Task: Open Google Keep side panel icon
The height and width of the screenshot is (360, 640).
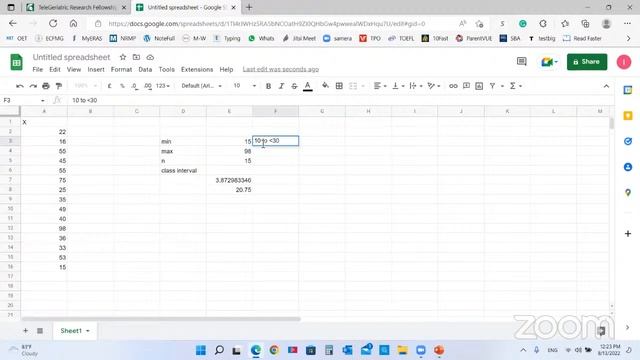Action: [x=628, y=116]
